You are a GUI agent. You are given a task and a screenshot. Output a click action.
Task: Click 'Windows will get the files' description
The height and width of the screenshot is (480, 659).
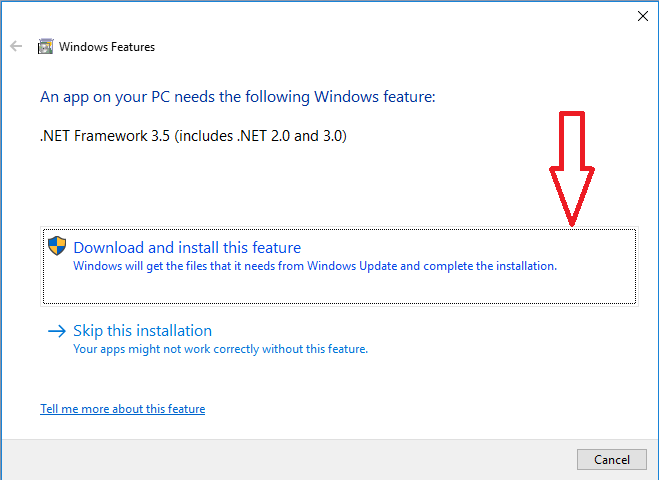point(314,267)
